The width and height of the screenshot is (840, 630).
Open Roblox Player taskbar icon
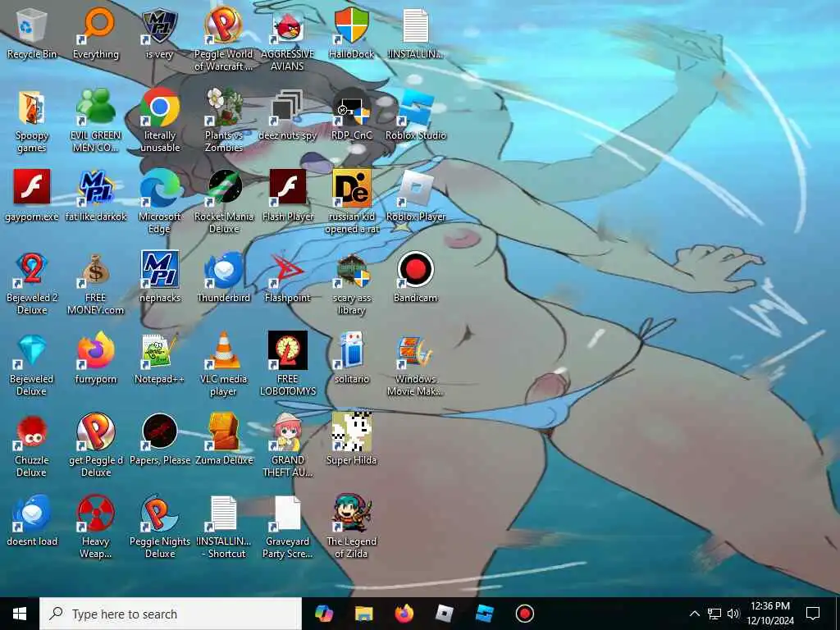click(445, 614)
